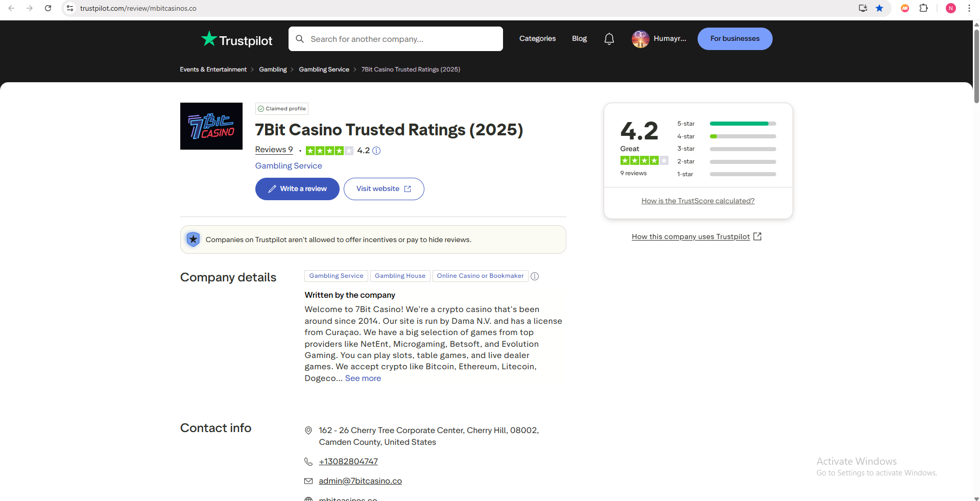Go back using browser back arrow

11,8
